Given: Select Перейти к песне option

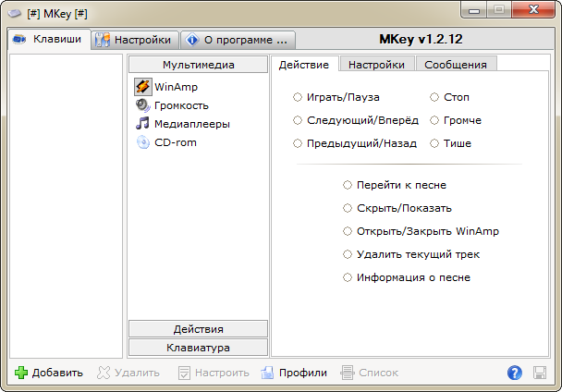Looking at the screenshot, I should tap(395, 185).
